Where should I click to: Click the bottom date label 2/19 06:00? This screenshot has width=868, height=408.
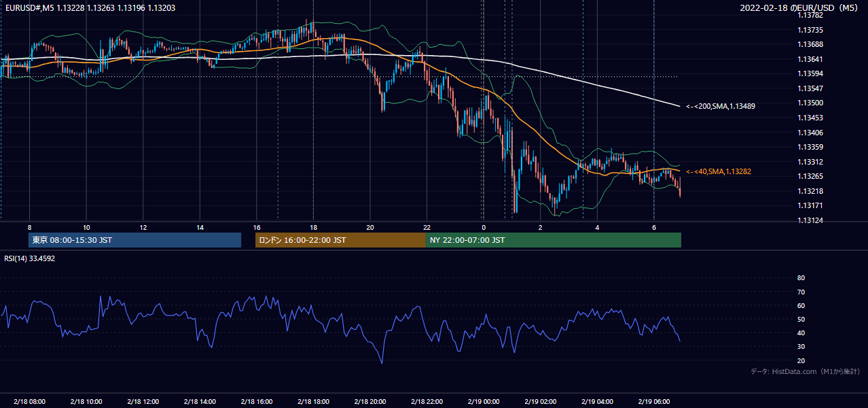click(x=653, y=402)
